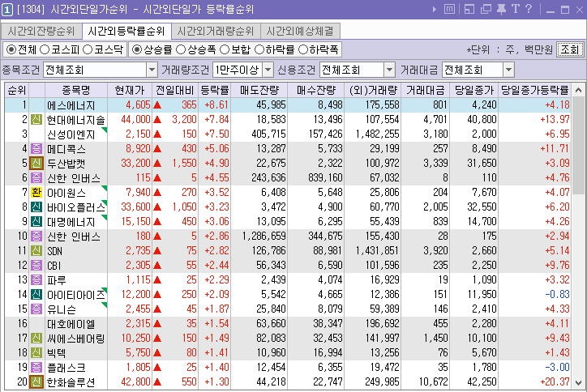This screenshot has width=587, height=392.
Task: Sort by 등락률 column header
Action: (x=215, y=90)
